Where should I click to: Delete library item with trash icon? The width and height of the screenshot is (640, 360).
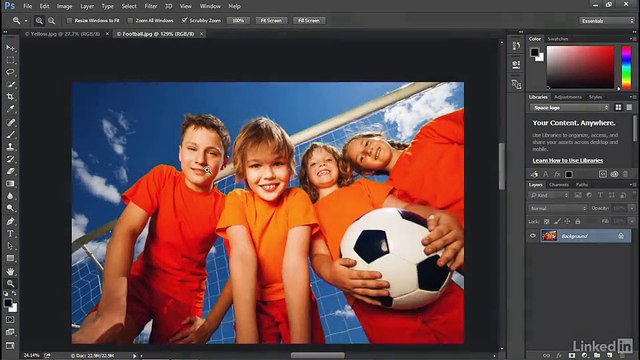[x=625, y=174]
